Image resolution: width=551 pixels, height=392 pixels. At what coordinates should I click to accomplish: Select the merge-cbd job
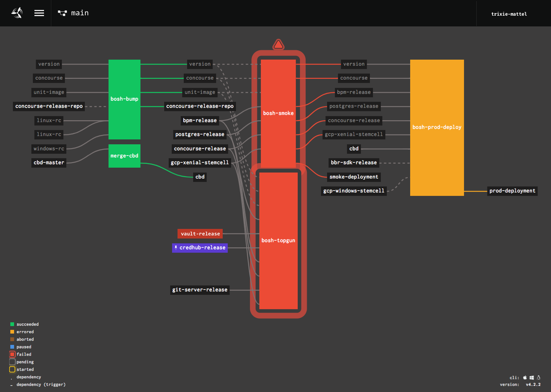(x=124, y=156)
